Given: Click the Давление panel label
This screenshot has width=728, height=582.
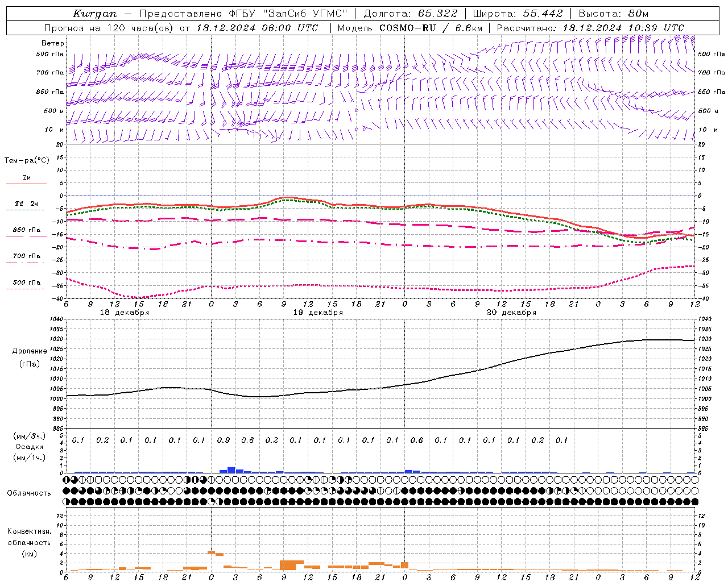Looking at the screenshot, I should point(30,351).
